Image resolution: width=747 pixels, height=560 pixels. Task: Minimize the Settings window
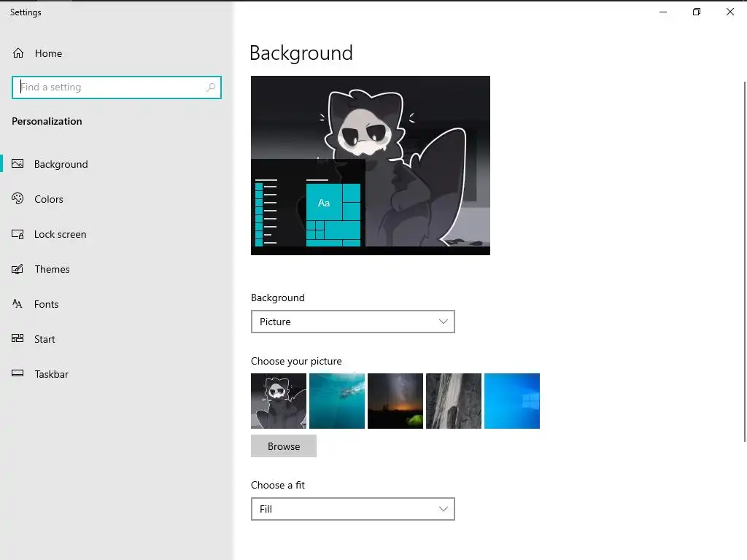(x=663, y=12)
